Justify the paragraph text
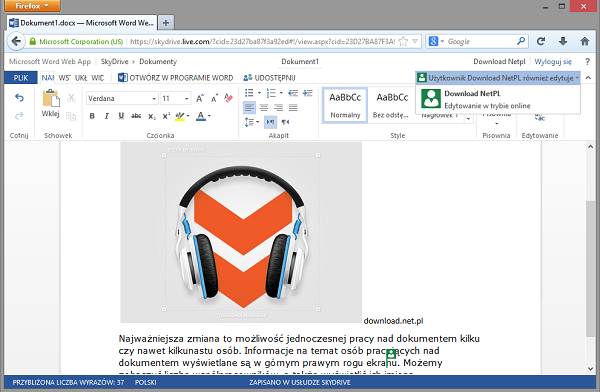This screenshot has width=600, height=392. tap(293, 108)
